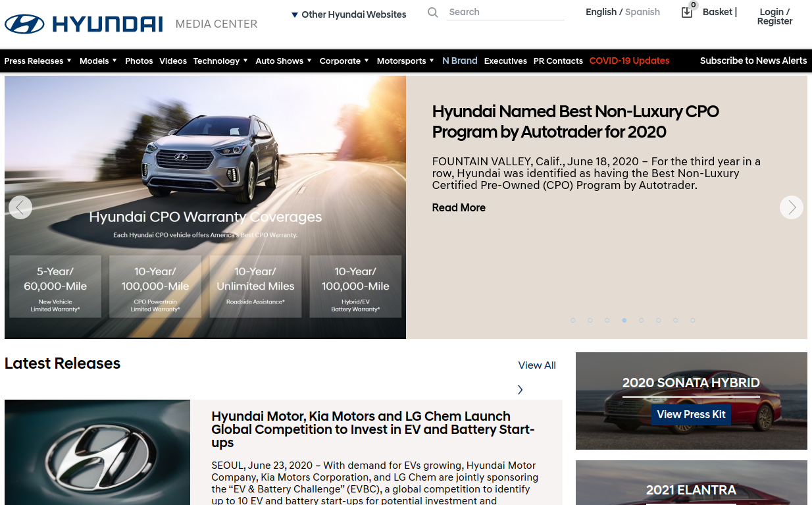Open COVID-19 Updates in the nav bar

point(630,61)
